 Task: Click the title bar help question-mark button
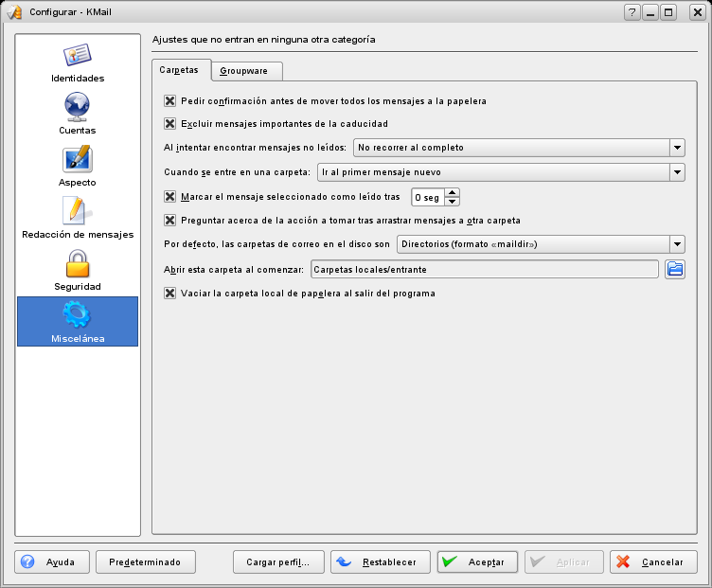tap(632, 12)
